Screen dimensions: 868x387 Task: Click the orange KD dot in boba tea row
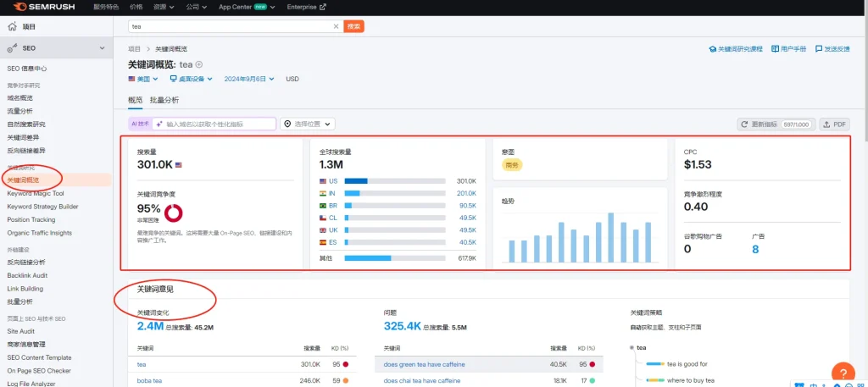click(x=346, y=381)
